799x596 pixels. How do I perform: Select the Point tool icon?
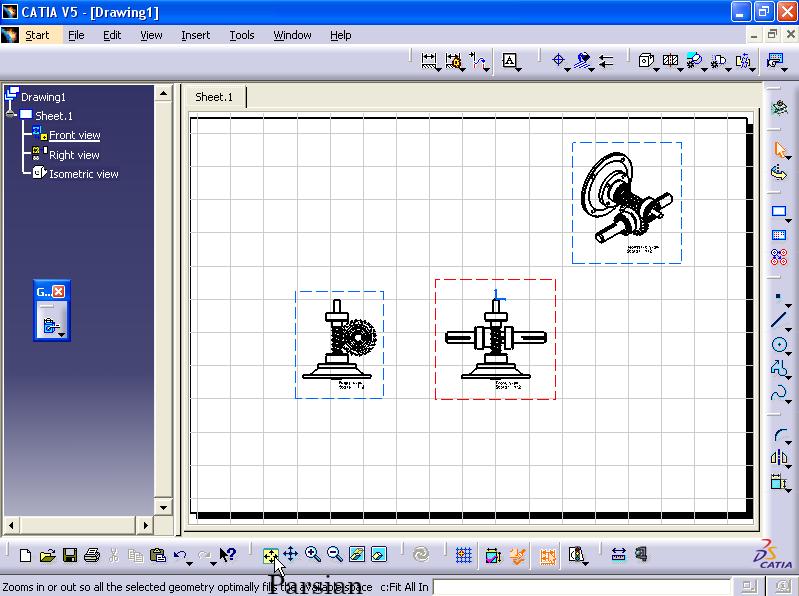(778, 296)
